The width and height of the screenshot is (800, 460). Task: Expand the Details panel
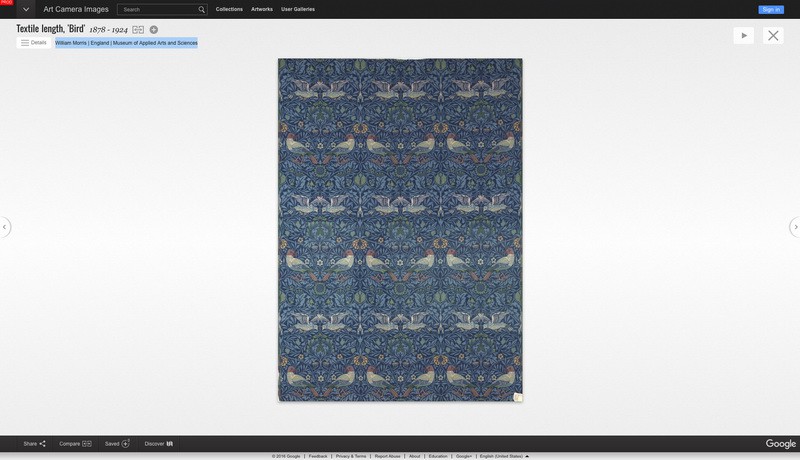tap(34, 43)
